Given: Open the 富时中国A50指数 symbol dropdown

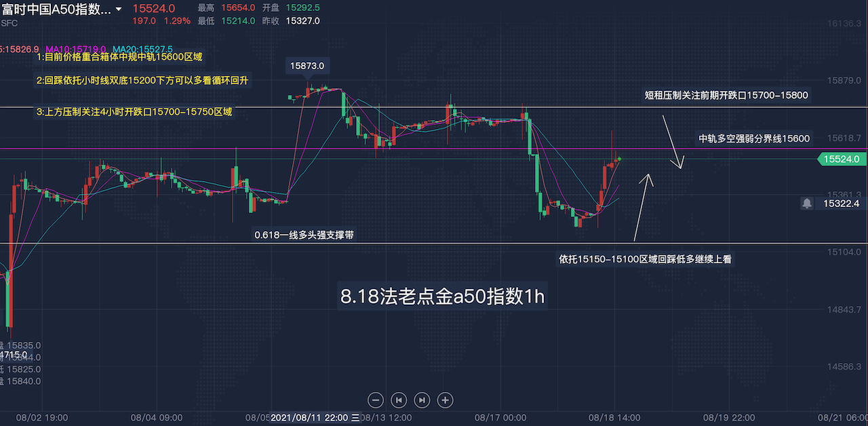Looking at the screenshot, I should [x=119, y=9].
